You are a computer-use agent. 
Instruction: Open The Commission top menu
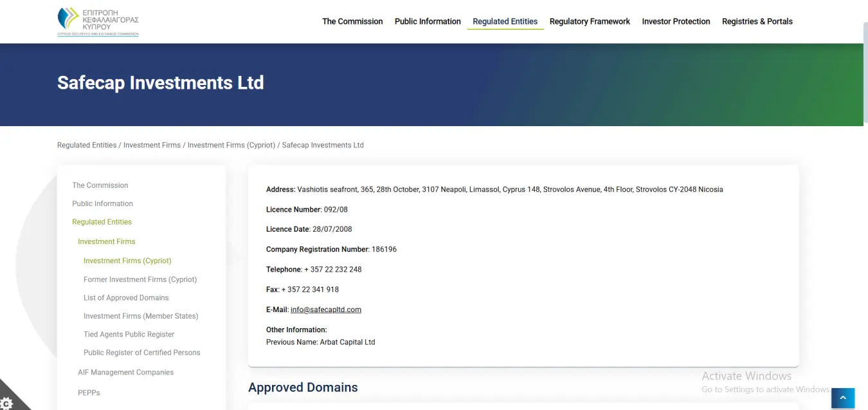pyautogui.click(x=352, y=21)
